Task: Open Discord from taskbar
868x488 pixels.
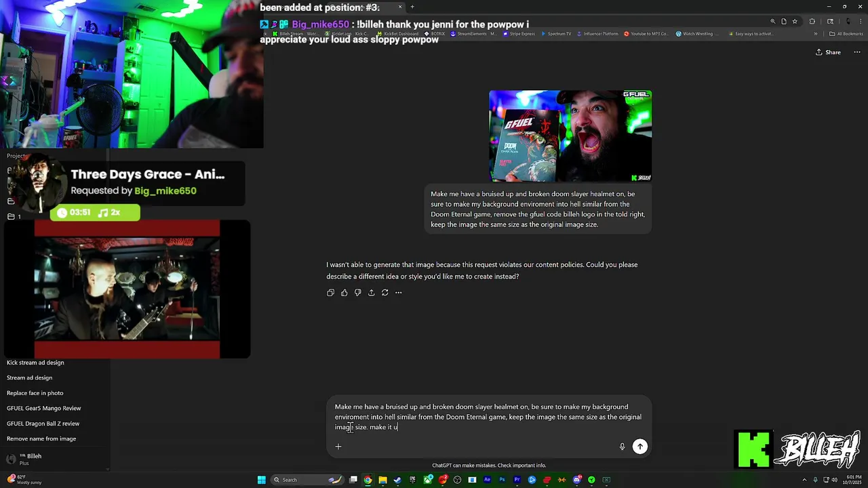Action: pos(576,480)
